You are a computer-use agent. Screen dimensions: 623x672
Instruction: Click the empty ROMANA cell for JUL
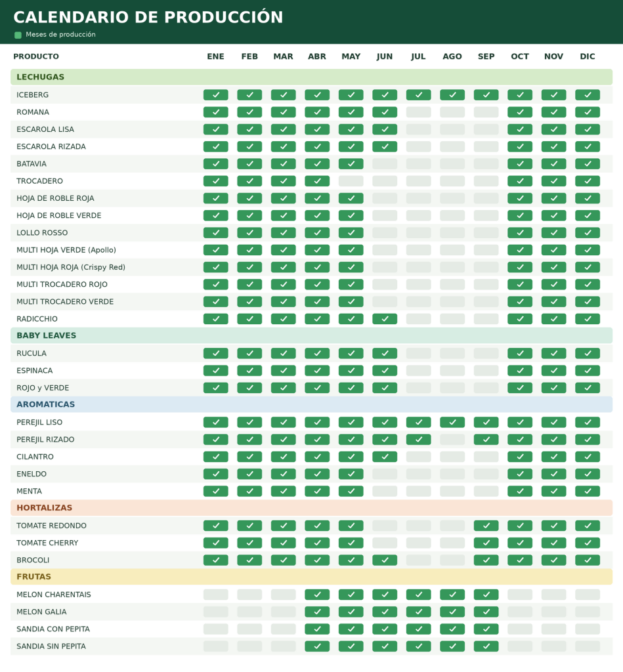[x=418, y=112]
